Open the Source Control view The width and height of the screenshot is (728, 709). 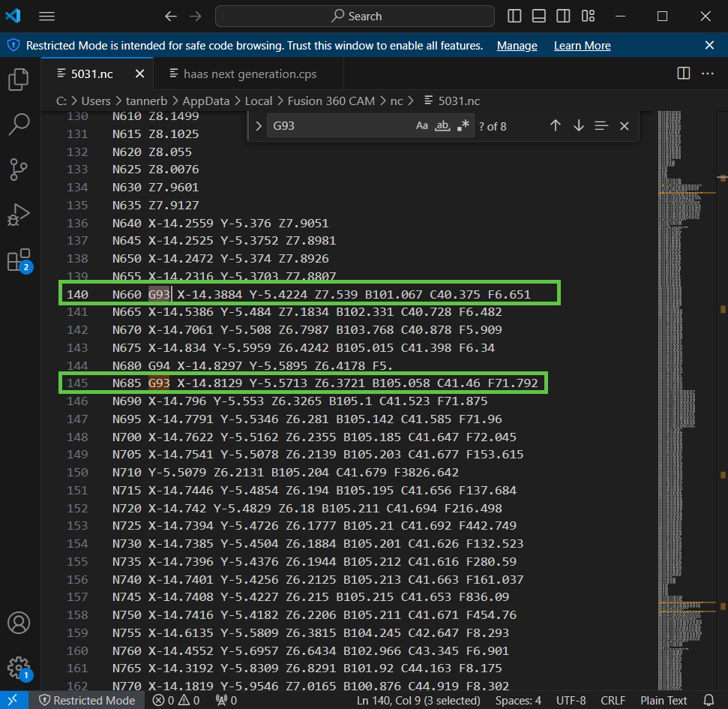pyautogui.click(x=19, y=169)
